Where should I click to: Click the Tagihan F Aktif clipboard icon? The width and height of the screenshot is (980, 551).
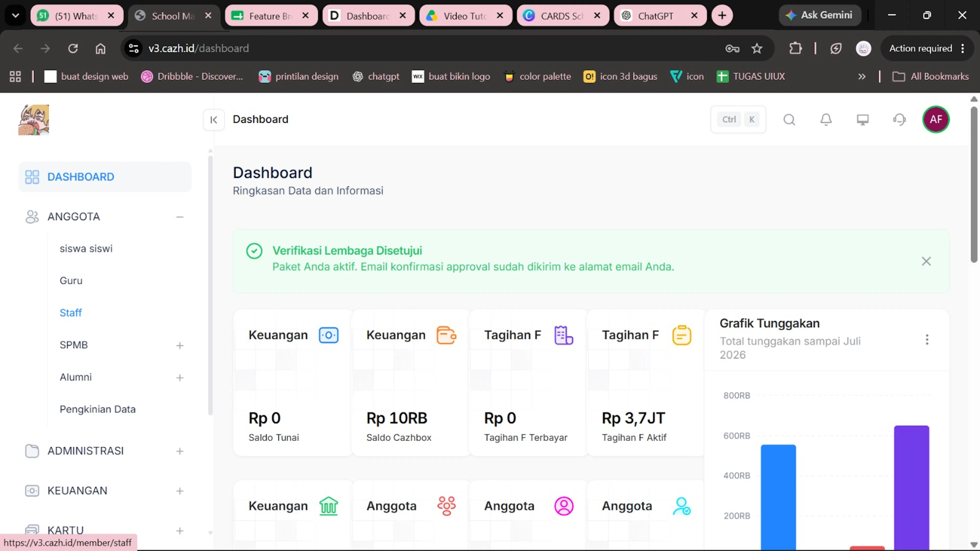pyautogui.click(x=681, y=335)
